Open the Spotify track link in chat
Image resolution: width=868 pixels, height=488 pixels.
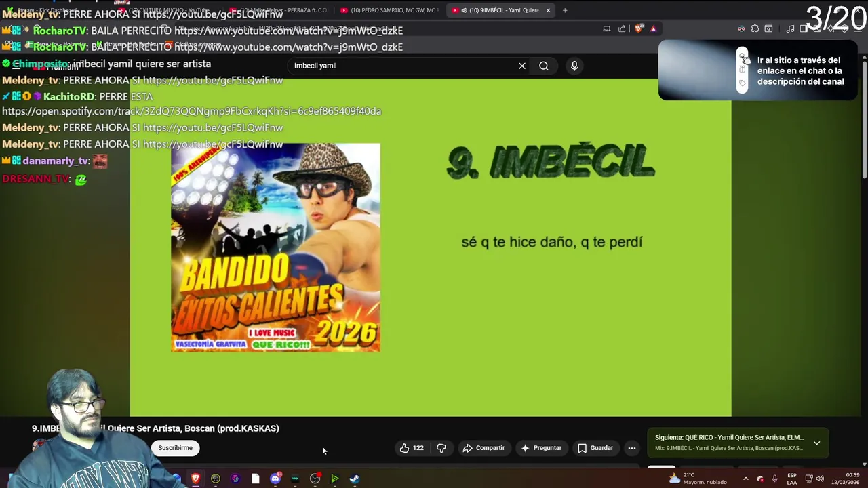coord(191,111)
